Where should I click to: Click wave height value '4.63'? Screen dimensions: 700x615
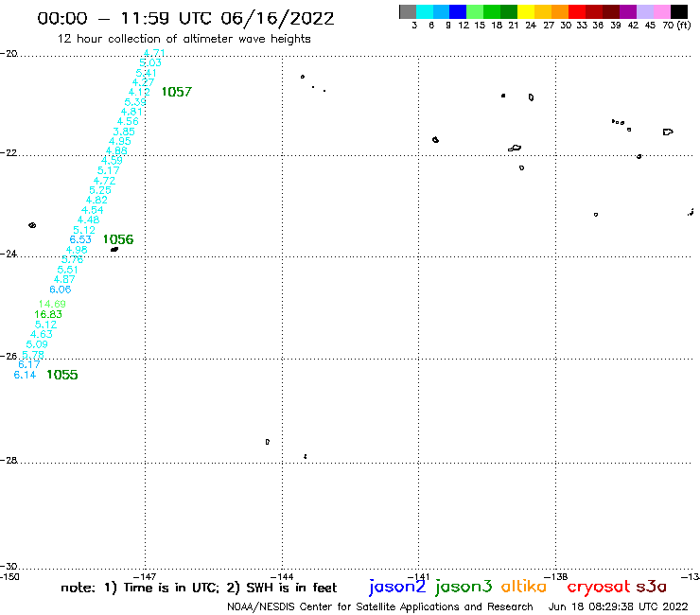click(42, 334)
